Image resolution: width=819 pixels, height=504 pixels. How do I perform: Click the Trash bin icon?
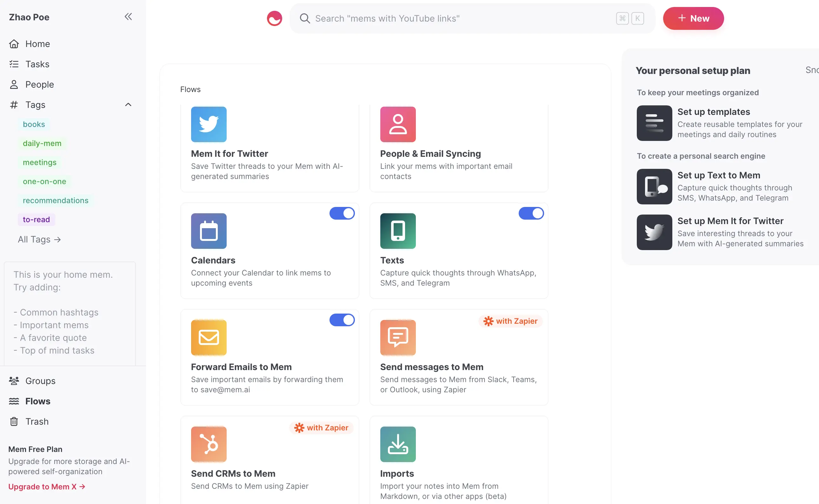click(14, 421)
